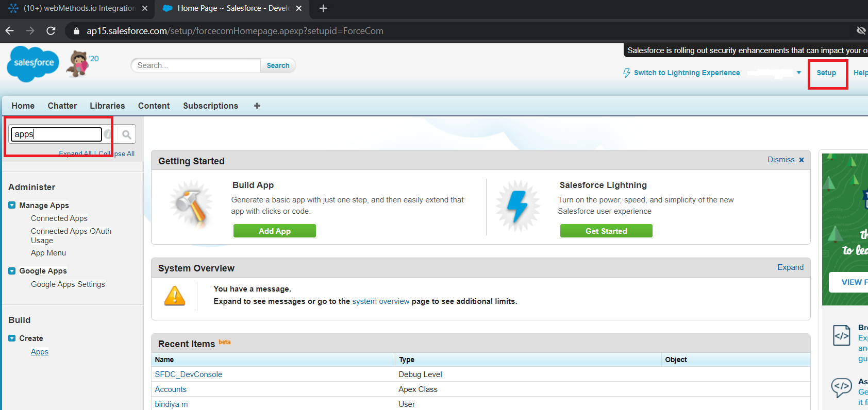
Task: Focus the top Search field
Action: [196, 65]
